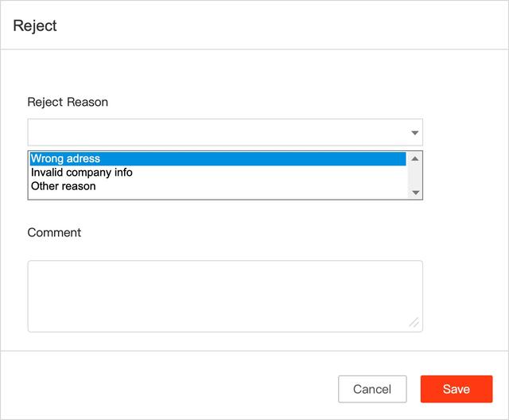Click the Comment box resize grip
Image resolution: width=509 pixels, height=420 pixels.
pos(414,323)
